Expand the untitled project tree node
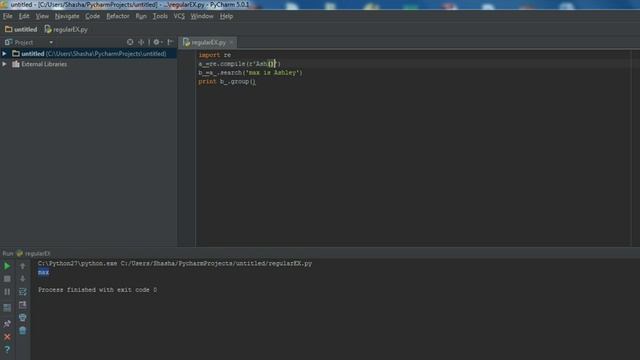This screenshot has height=360, width=640. click(4, 53)
